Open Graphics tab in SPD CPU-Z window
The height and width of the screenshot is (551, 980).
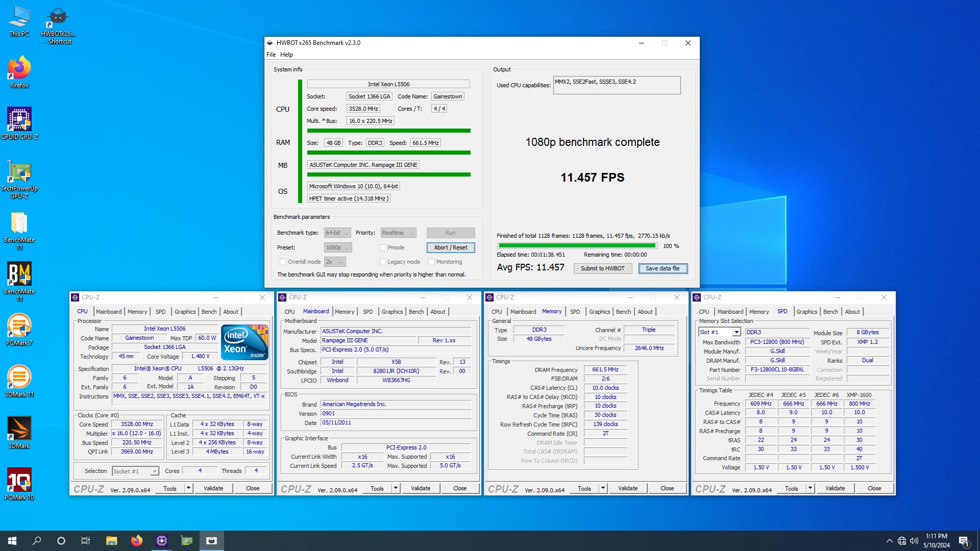pyautogui.click(x=806, y=312)
